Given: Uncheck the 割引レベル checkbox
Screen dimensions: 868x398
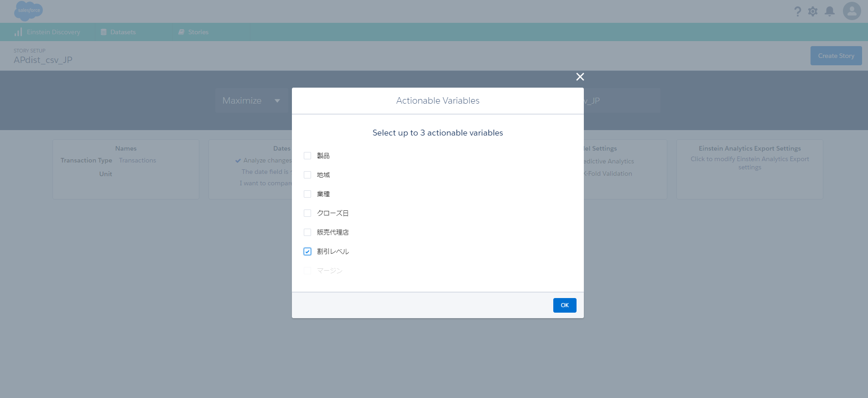Looking at the screenshot, I should [307, 251].
